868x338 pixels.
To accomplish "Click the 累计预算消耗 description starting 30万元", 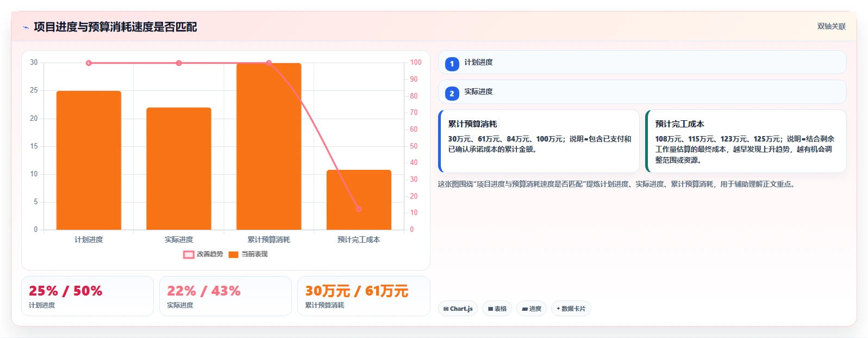I will click(x=540, y=144).
